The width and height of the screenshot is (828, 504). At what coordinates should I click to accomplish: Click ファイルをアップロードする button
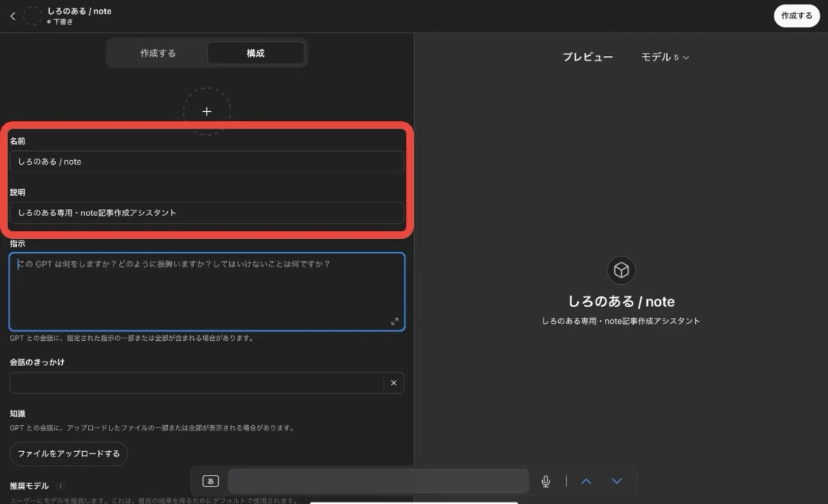pos(69,454)
